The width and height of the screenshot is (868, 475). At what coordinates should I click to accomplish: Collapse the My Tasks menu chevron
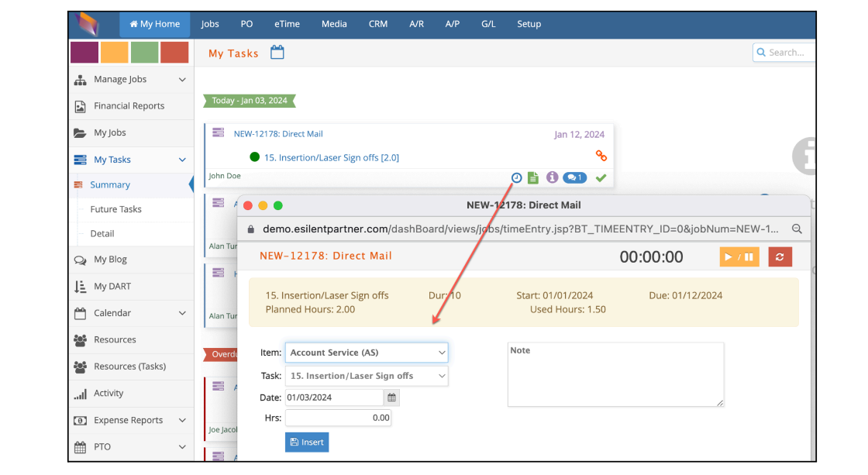point(182,160)
